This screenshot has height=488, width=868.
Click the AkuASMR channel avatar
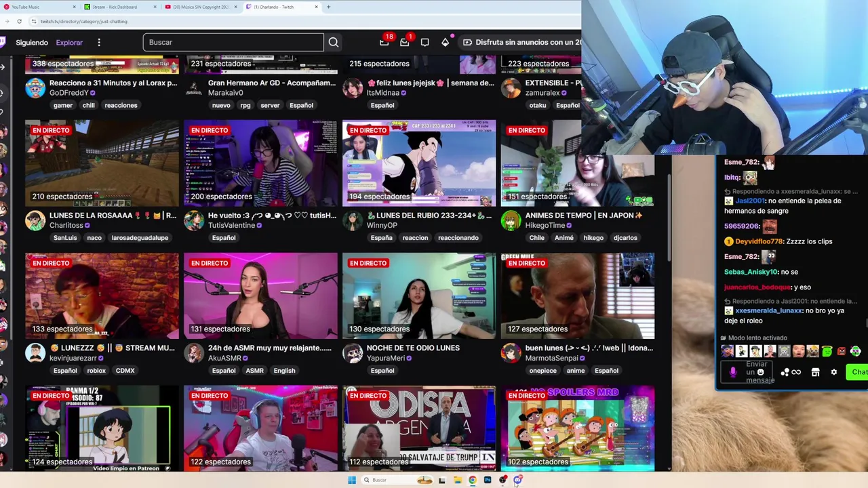tap(193, 352)
